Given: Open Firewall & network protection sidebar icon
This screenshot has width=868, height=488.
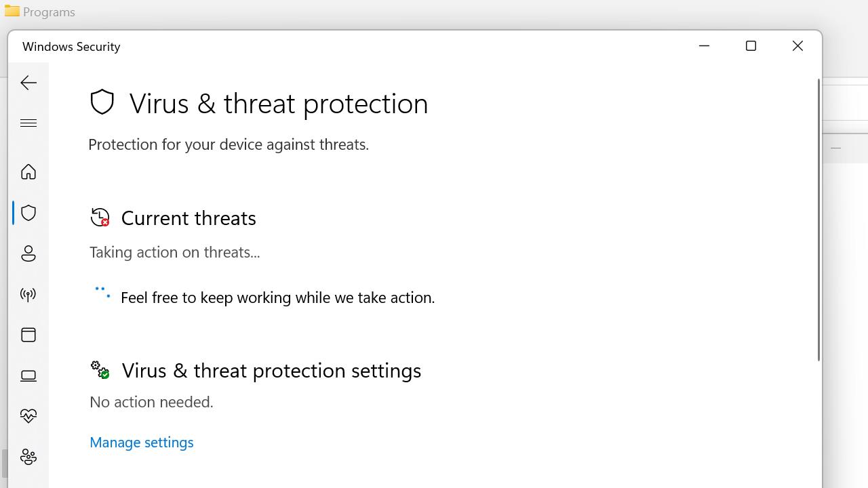Looking at the screenshot, I should 28,294.
